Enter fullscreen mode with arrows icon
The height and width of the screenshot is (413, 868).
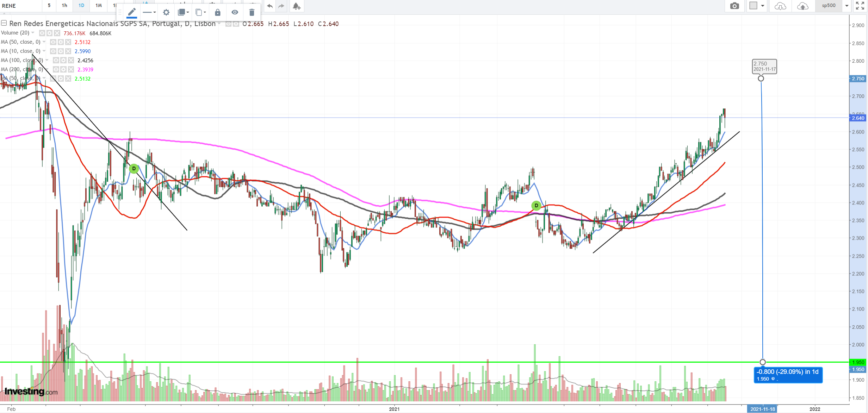pyautogui.click(x=860, y=6)
